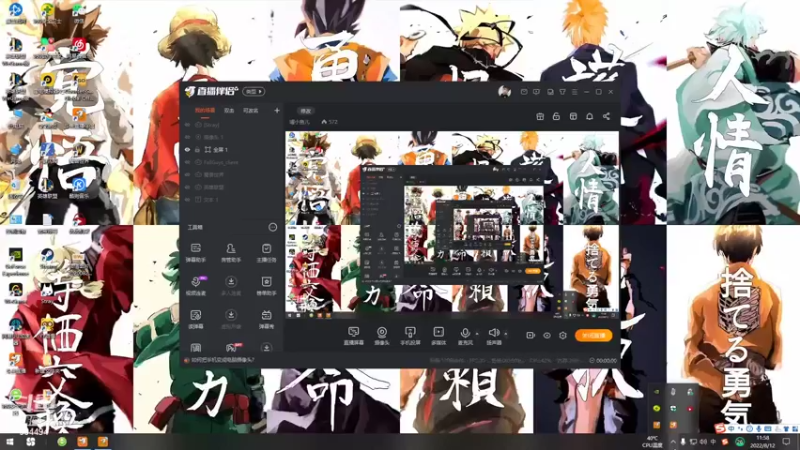The image size is (800, 450).
Task: Add a new scene with plus button
Action: [277, 110]
